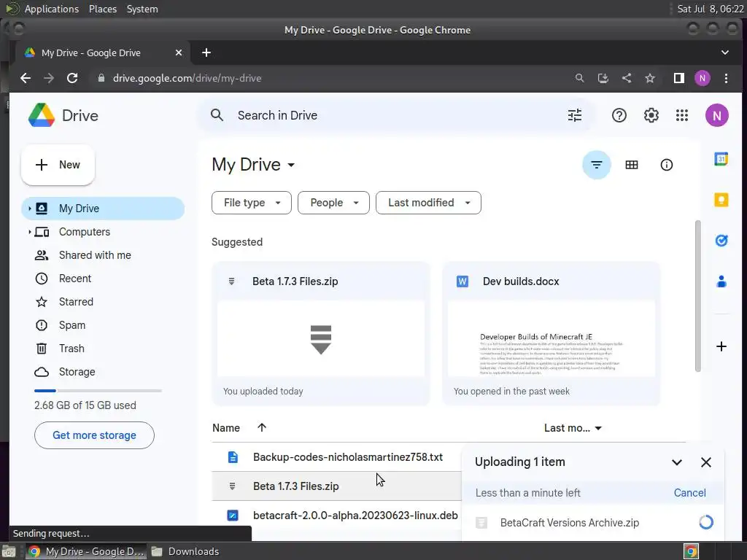Click the Chrome address bar
Screen dimensions: 747x560
tap(329, 78)
